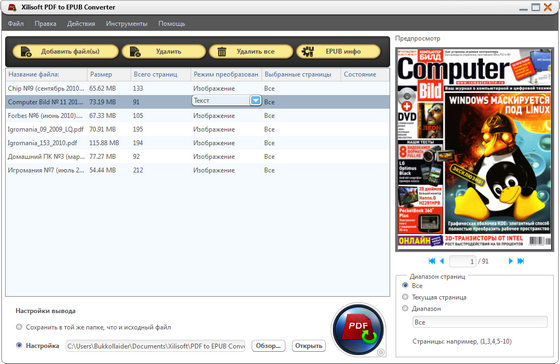Open the Файл menu
This screenshot has width=560, height=364.
point(16,24)
